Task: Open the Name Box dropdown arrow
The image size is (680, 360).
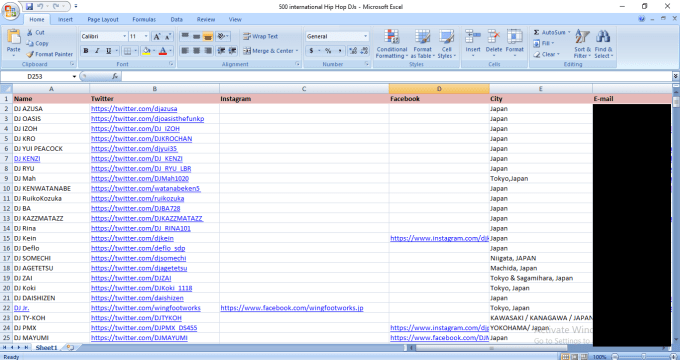Action: point(74,76)
